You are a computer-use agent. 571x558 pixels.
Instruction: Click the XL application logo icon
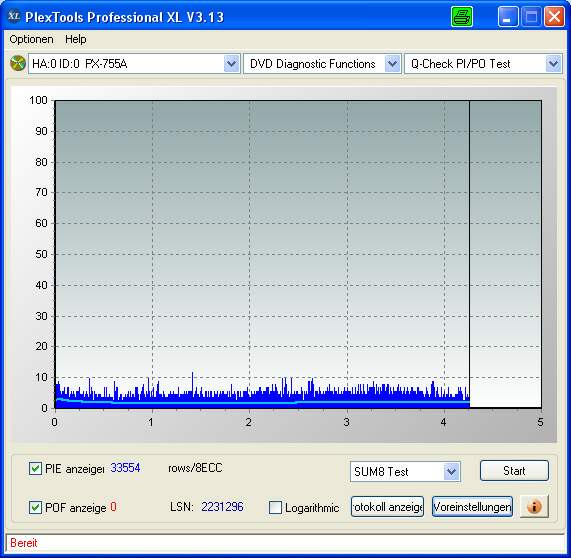click(13, 16)
